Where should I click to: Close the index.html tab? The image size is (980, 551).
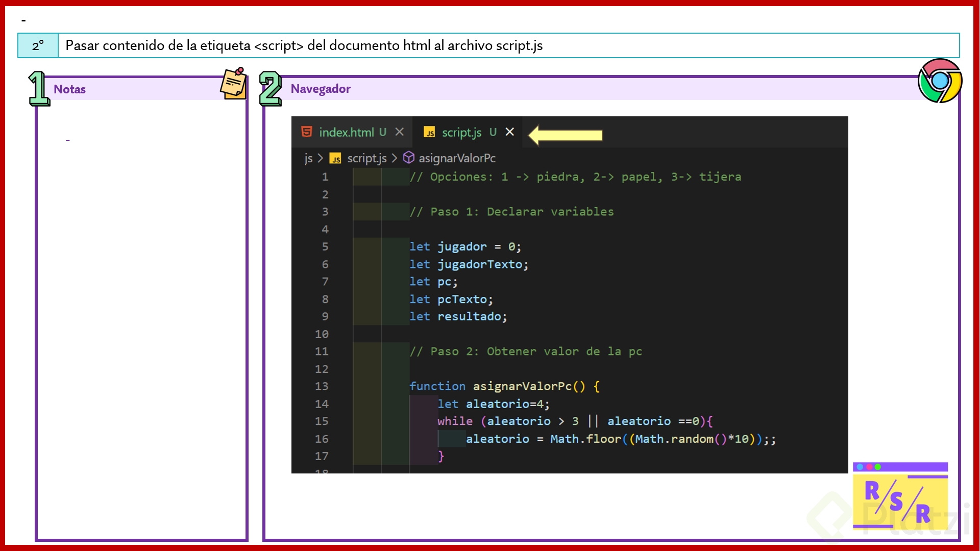(x=400, y=132)
